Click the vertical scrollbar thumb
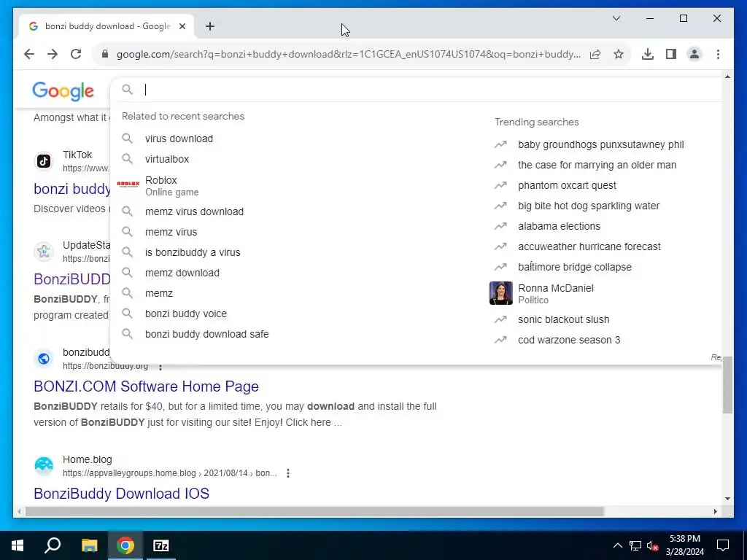Image resolution: width=747 pixels, height=560 pixels. click(727, 385)
